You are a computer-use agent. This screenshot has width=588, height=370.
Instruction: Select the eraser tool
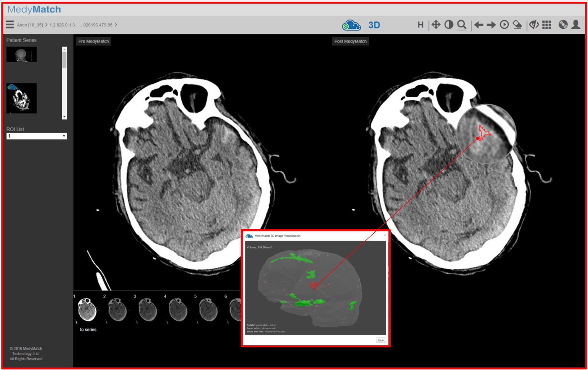click(517, 25)
